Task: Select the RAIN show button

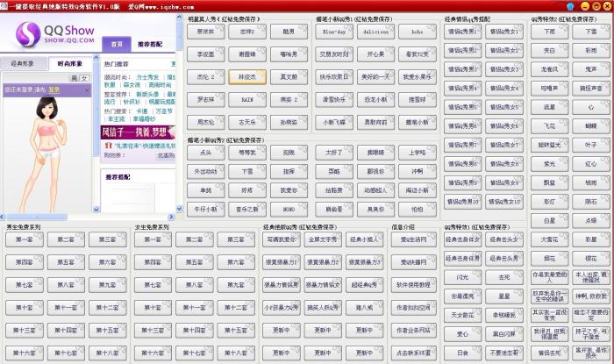Action: (247, 100)
